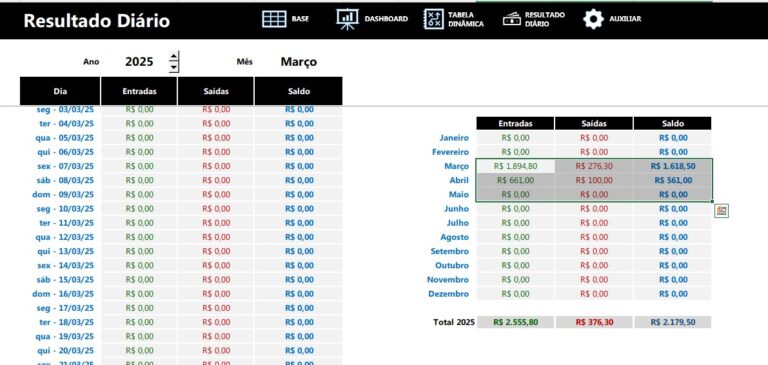Viewport: 768px width, 365px height.
Task: Click the Dia column header
Action: point(60,91)
